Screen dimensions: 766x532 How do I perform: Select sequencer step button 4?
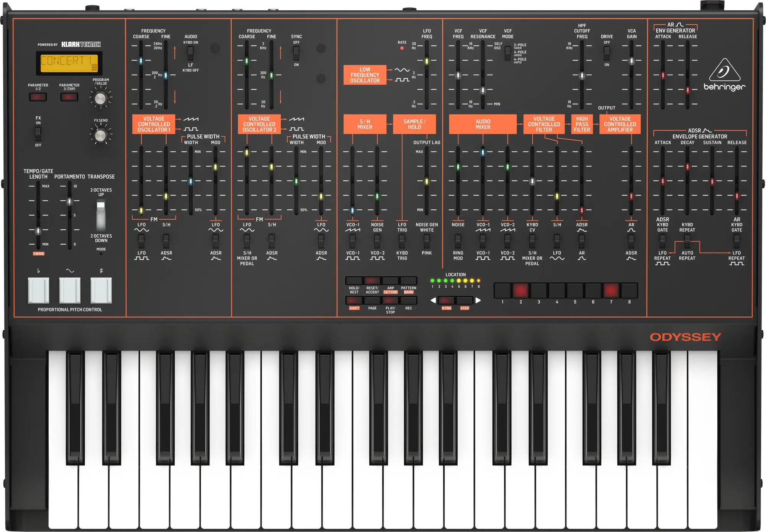pos(557,290)
